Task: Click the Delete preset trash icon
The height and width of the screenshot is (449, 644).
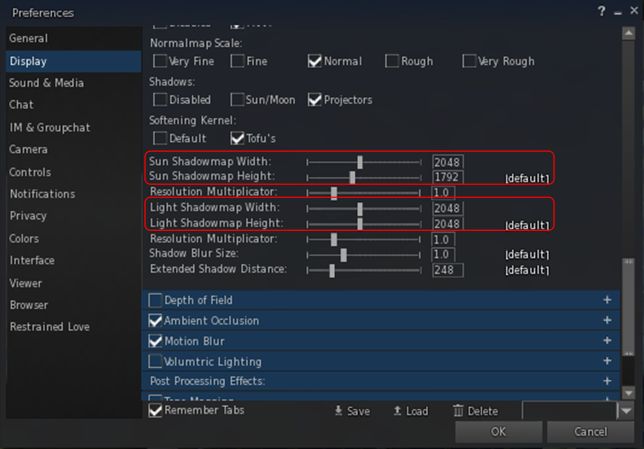Action: 458,411
